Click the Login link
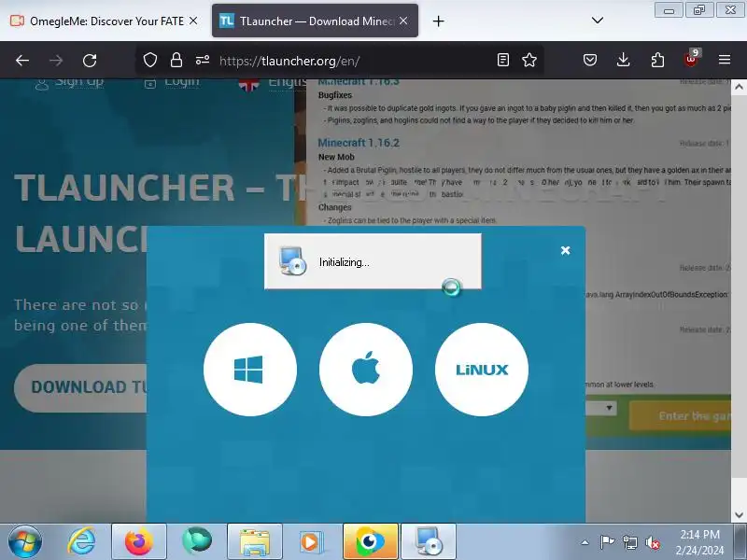This screenshot has height=560, width=747. click(172, 83)
